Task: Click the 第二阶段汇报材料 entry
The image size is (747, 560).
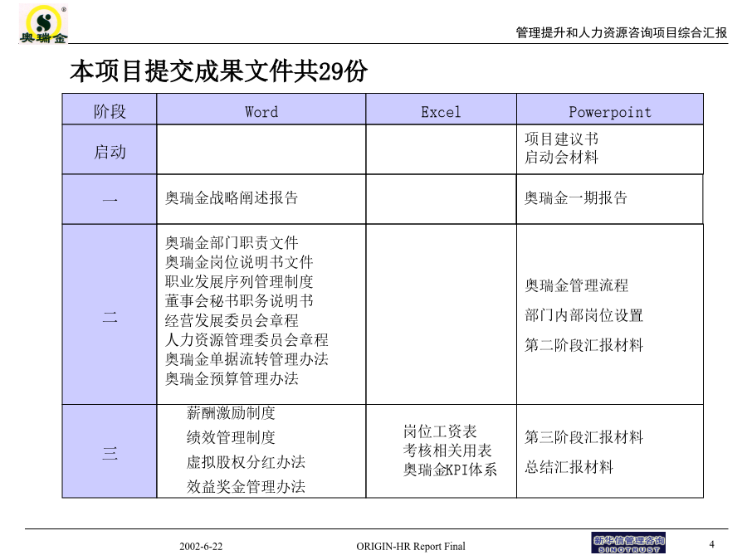Action: point(584,345)
